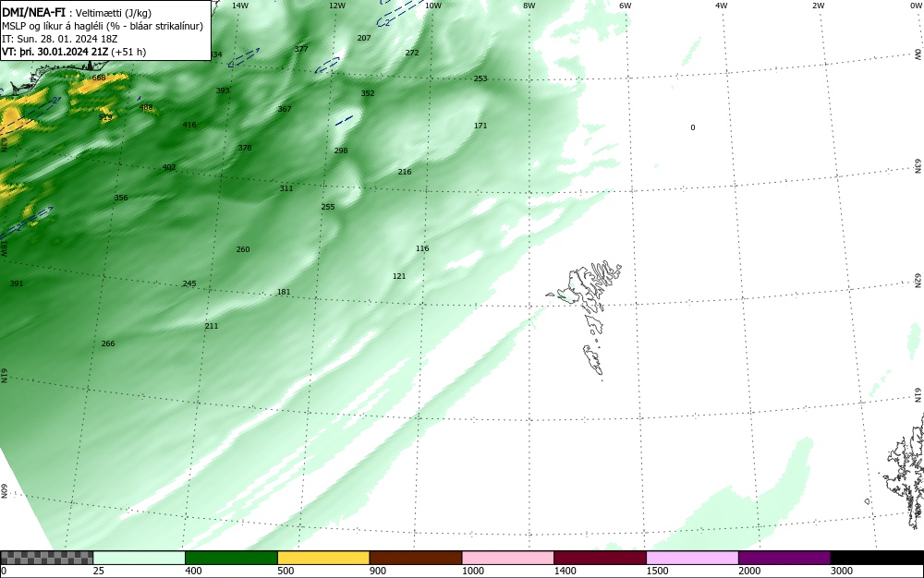
Task: Click the map value 253
Action: tap(480, 78)
